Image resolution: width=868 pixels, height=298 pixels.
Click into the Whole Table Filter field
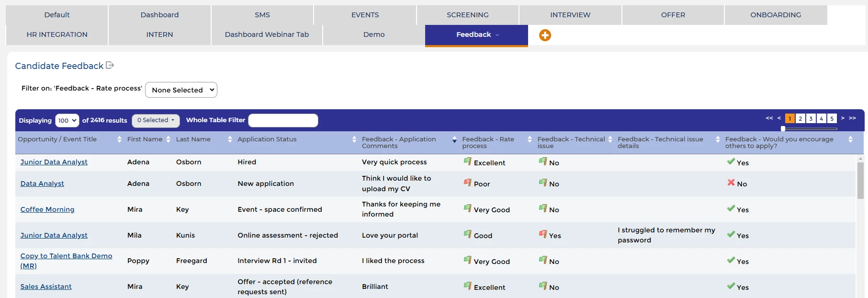(283, 120)
